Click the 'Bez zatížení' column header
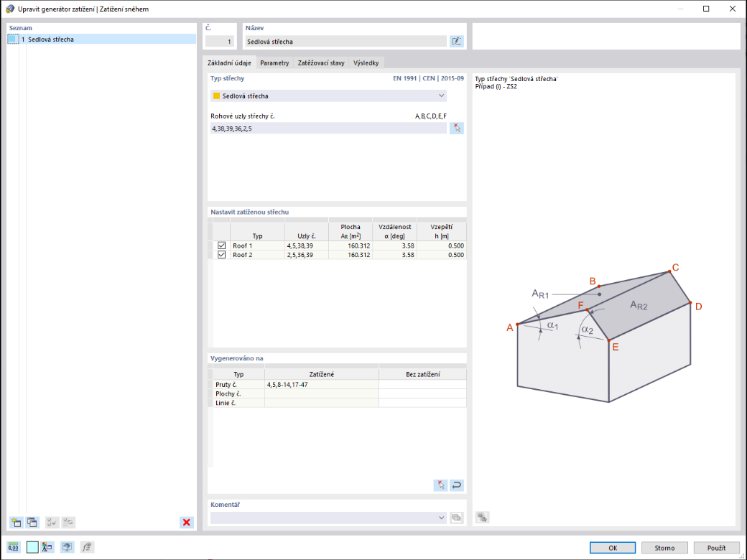747x560 pixels. pos(422,374)
